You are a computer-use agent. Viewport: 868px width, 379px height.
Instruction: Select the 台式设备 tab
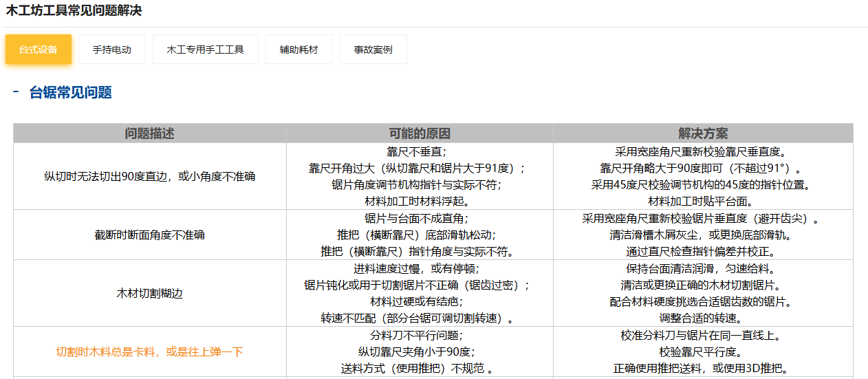[39, 50]
